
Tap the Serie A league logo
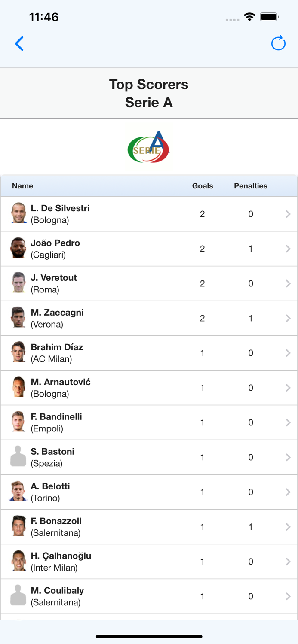coord(148,146)
